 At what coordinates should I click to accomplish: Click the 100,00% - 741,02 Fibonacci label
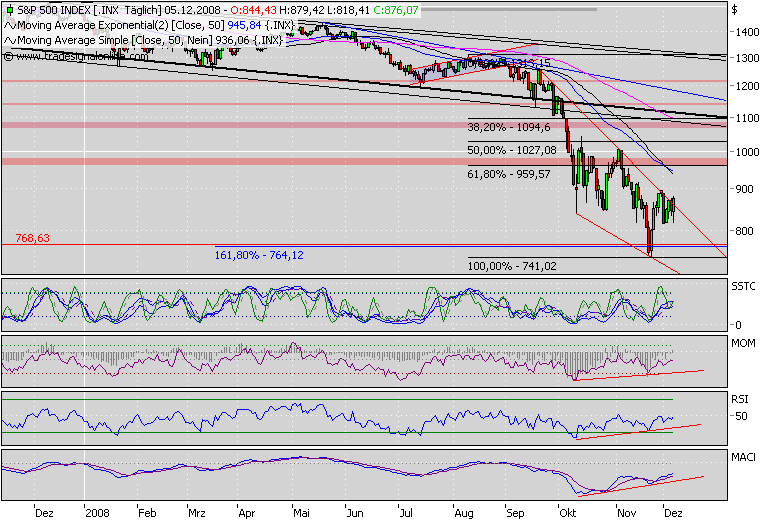point(512,266)
